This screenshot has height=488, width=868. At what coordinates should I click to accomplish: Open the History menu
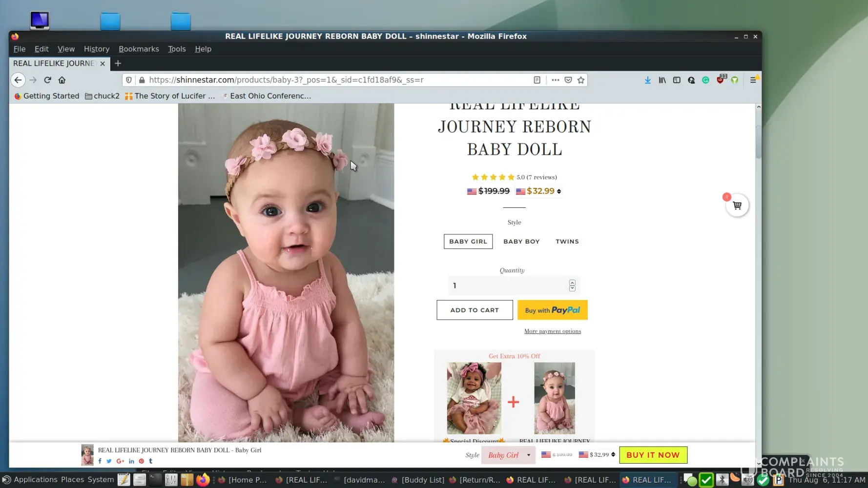(x=96, y=49)
